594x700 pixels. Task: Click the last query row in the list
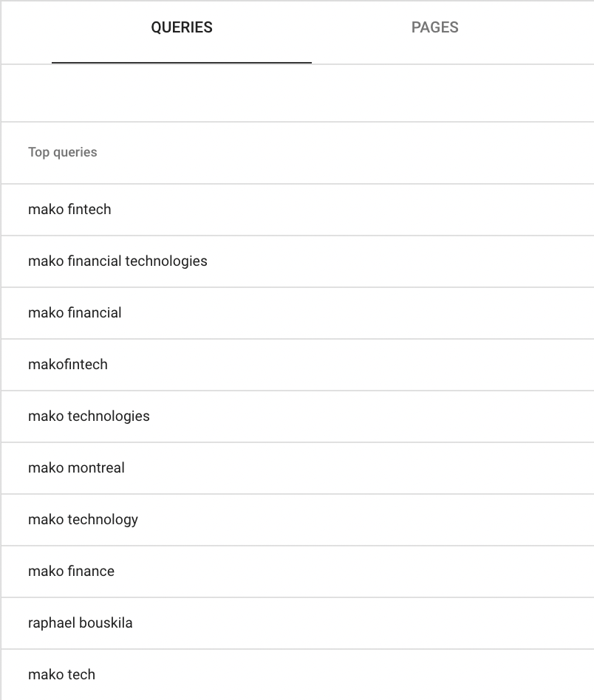61,675
